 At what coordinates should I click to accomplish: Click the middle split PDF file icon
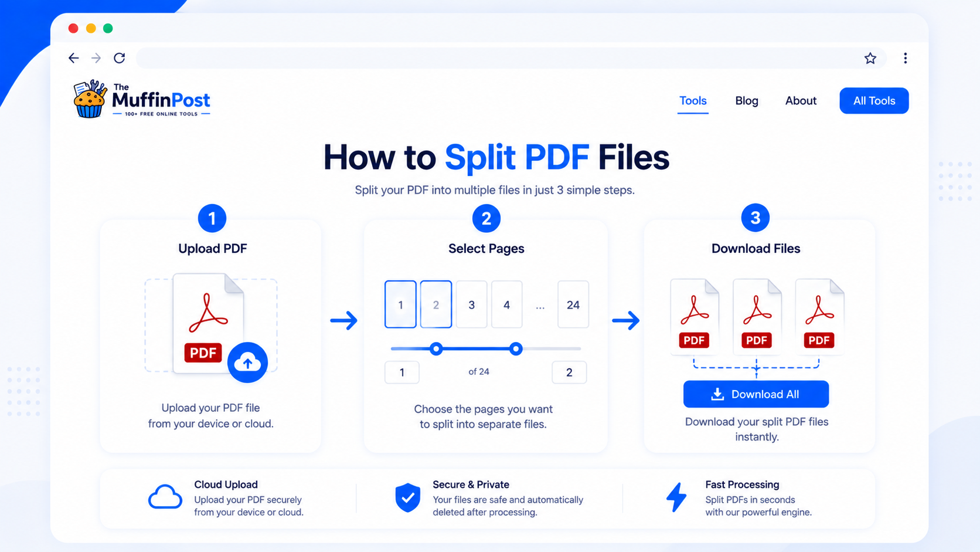[x=757, y=316]
